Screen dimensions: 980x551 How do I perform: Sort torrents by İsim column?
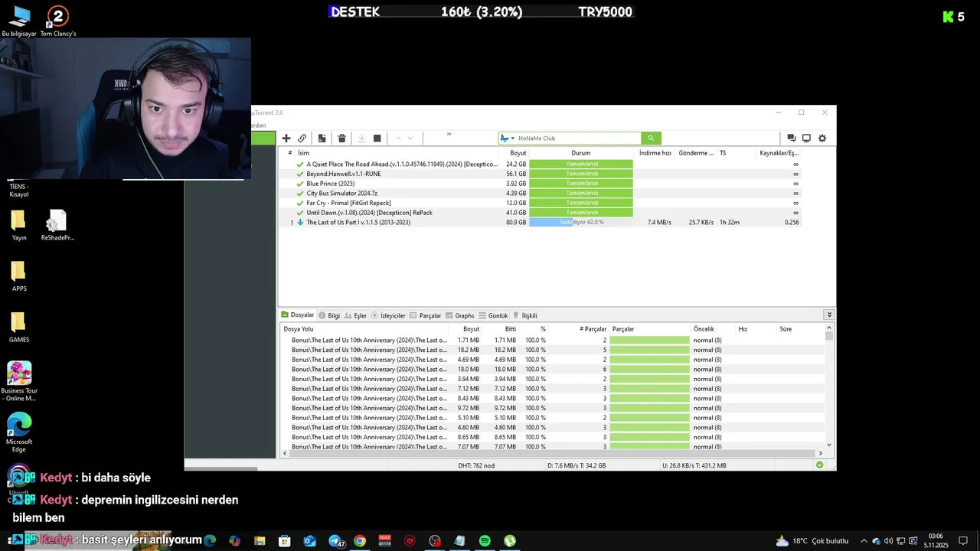(x=304, y=153)
